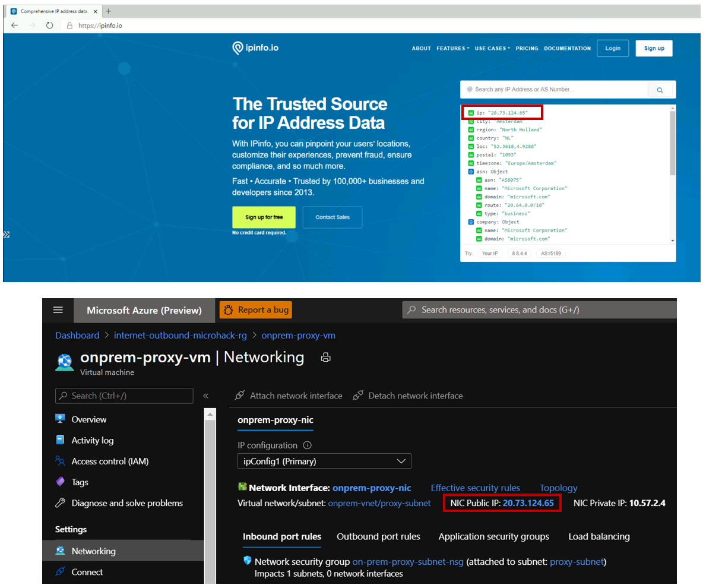Click the Access control people icon
The width and height of the screenshot is (703, 588).
[60, 461]
